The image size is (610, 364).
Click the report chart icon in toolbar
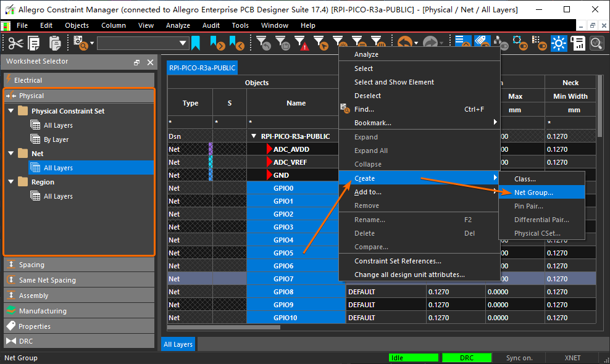[x=578, y=43]
